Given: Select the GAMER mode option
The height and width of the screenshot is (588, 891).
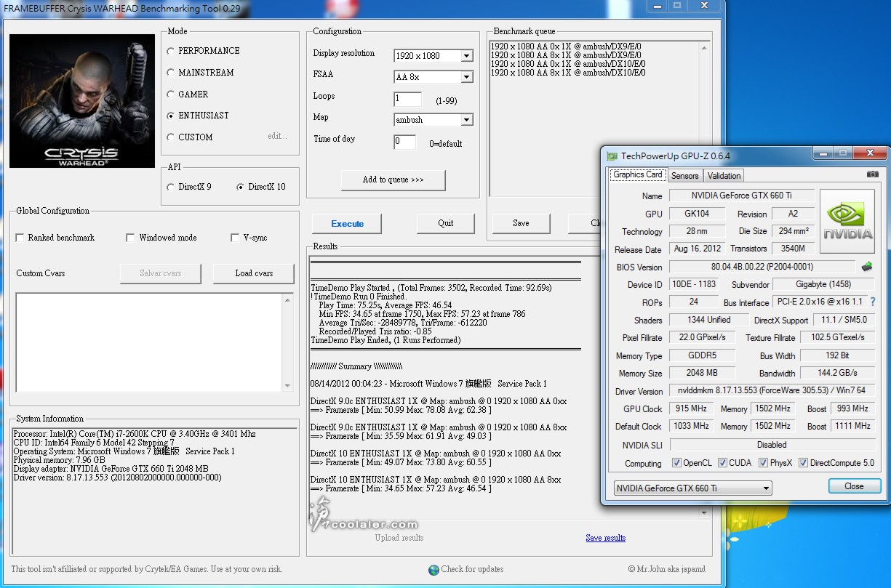Looking at the screenshot, I should pyautogui.click(x=171, y=94).
